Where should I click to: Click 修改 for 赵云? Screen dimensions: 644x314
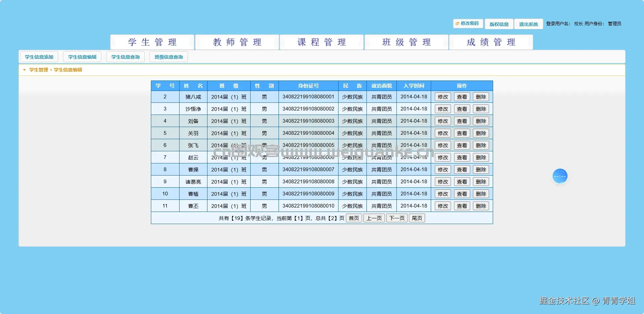[x=443, y=158]
